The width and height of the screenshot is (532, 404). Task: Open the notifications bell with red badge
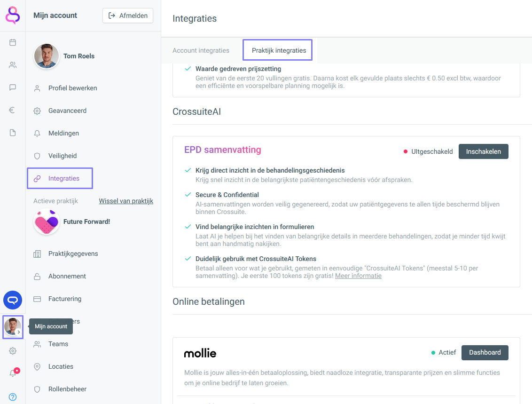pyautogui.click(x=13, y=373)
